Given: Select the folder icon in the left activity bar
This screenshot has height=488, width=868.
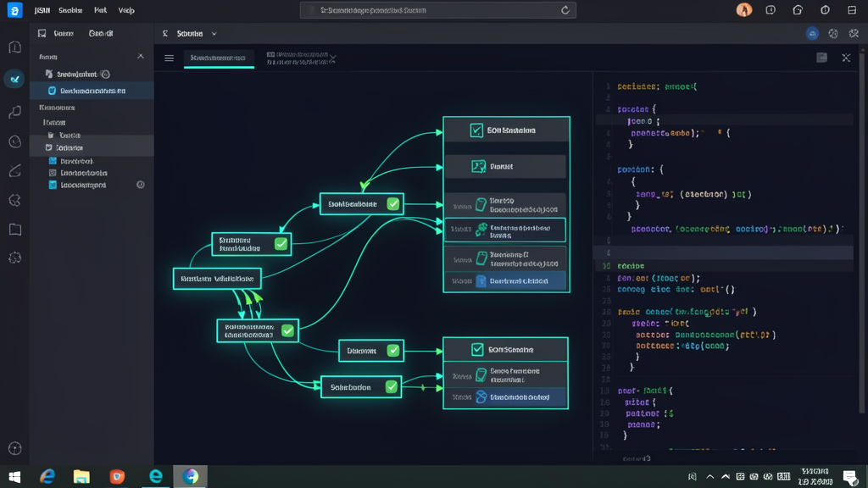Looking at the screenshot, I should (x=15, y=229).
